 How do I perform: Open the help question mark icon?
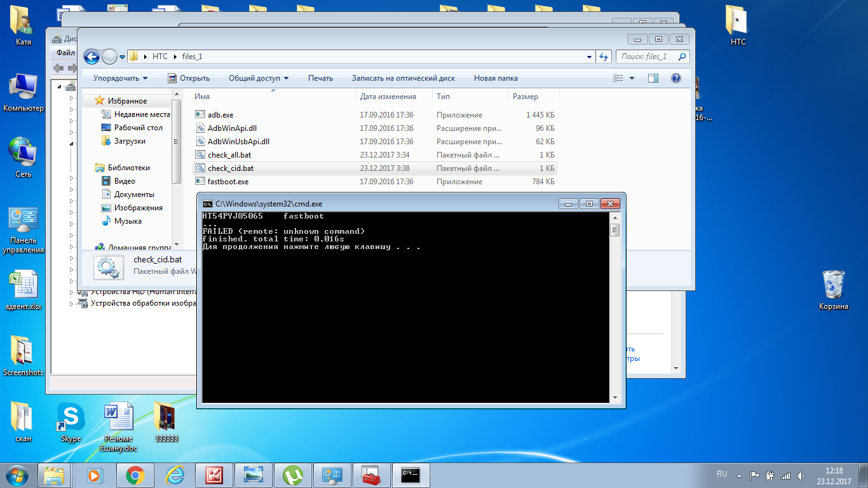tap(675, 78)
